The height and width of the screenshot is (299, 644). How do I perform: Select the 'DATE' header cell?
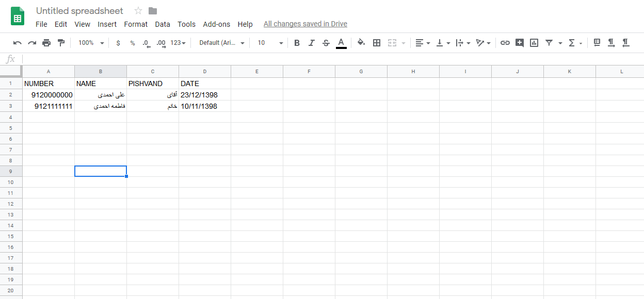(x=205, y=84)
